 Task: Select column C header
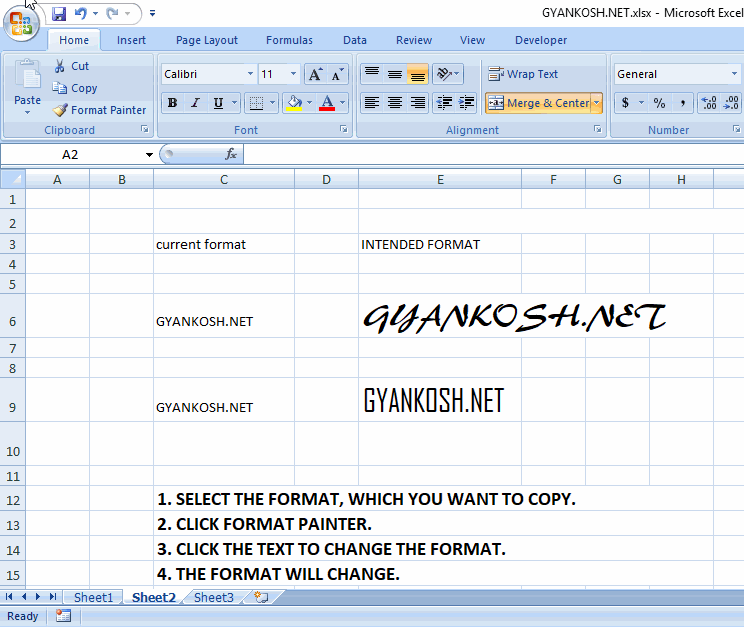point(224,179)
